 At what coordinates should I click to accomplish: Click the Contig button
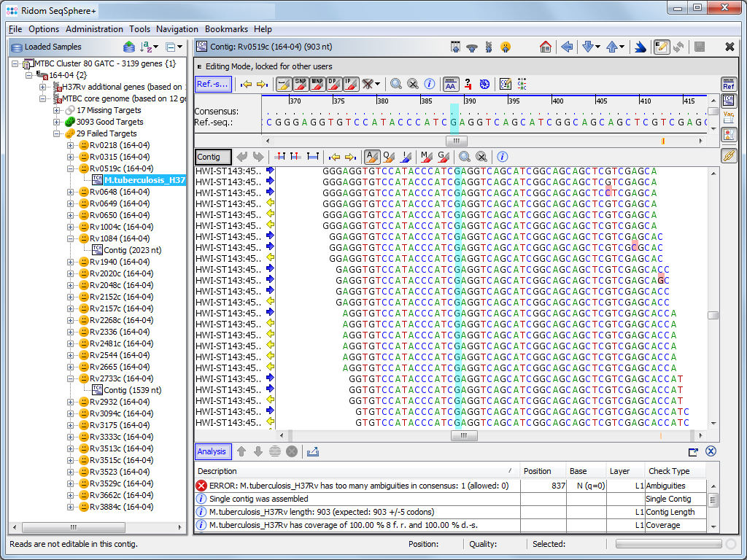click(213, 157)
